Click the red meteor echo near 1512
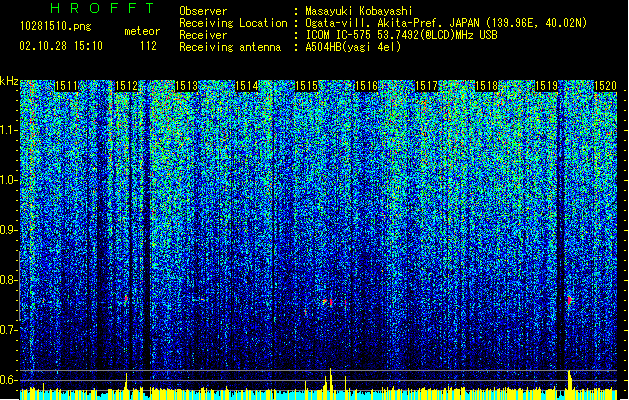This screenshot has height=400, width=629. point(126,298)
